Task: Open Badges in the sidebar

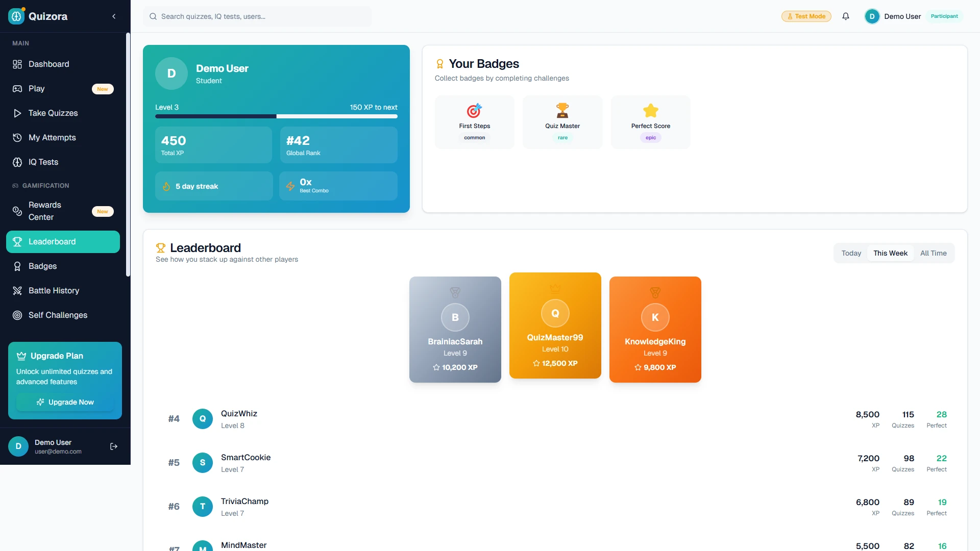Action: coord(63,266)
